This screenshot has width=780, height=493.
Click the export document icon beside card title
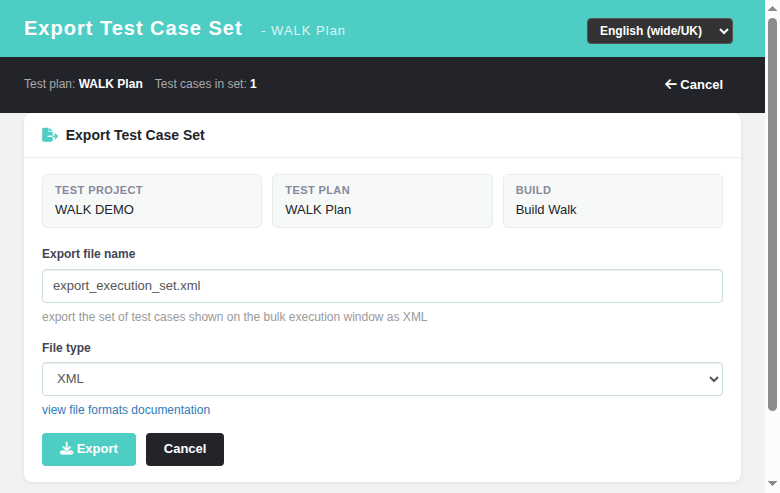(x=50, y=135)
